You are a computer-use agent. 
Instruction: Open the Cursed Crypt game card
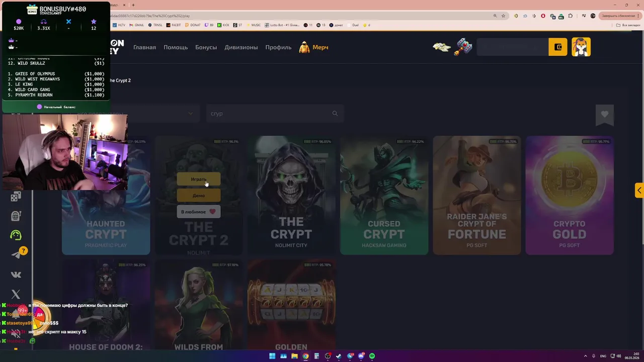[384, 195]
